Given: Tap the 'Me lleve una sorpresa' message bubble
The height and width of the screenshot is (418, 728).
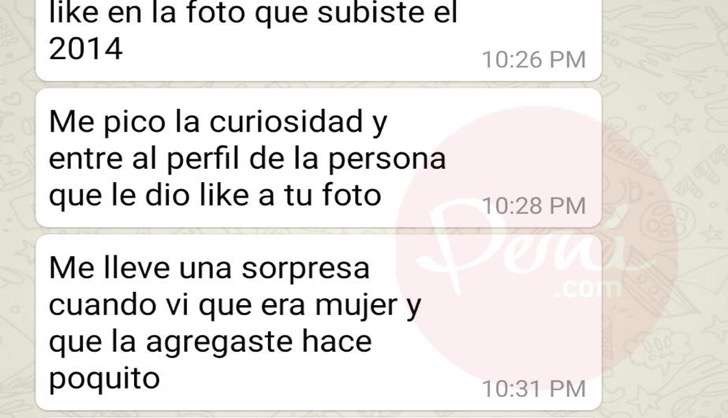Looking at the screenshot, I should click(x=318, y=323).
